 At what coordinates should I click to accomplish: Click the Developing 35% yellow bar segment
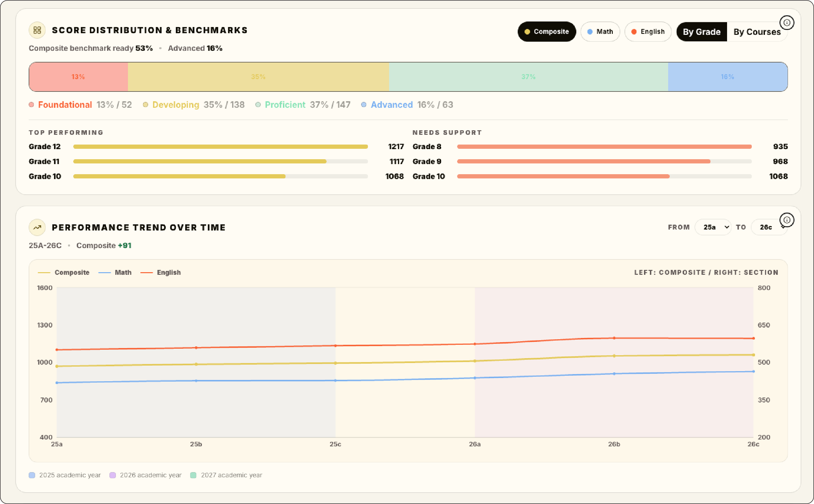[x=258, y=77]
